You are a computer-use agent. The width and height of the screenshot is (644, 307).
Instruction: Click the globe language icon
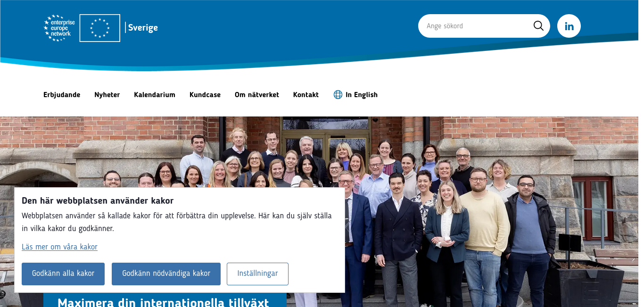[x=338, y=95]
